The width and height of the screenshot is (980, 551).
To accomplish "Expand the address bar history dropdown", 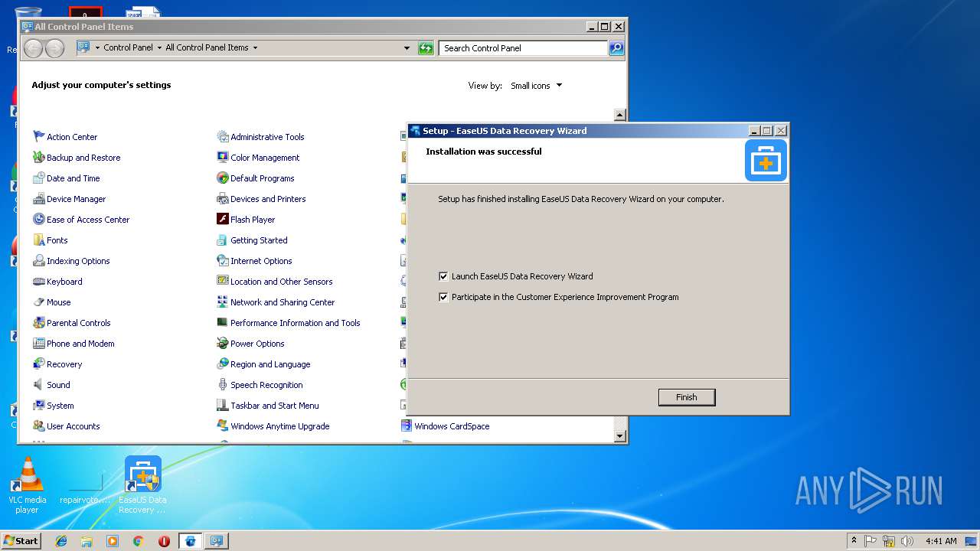I will pyautogui.click(x=407, y=48).
